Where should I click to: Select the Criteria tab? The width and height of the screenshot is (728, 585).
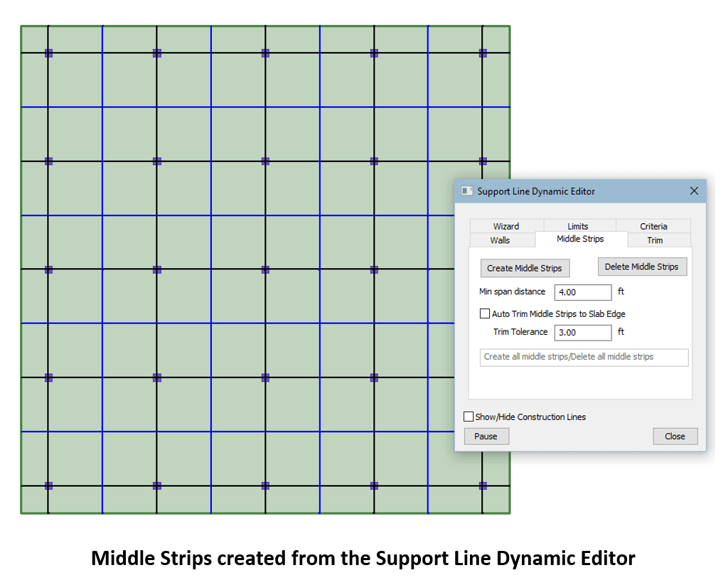click(x=653, y=226)
